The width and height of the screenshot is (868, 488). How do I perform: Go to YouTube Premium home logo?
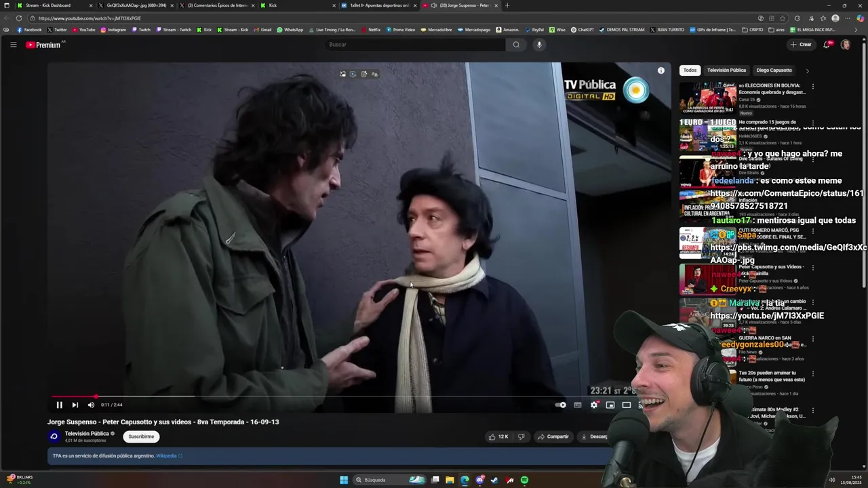(x=44, y=45)
